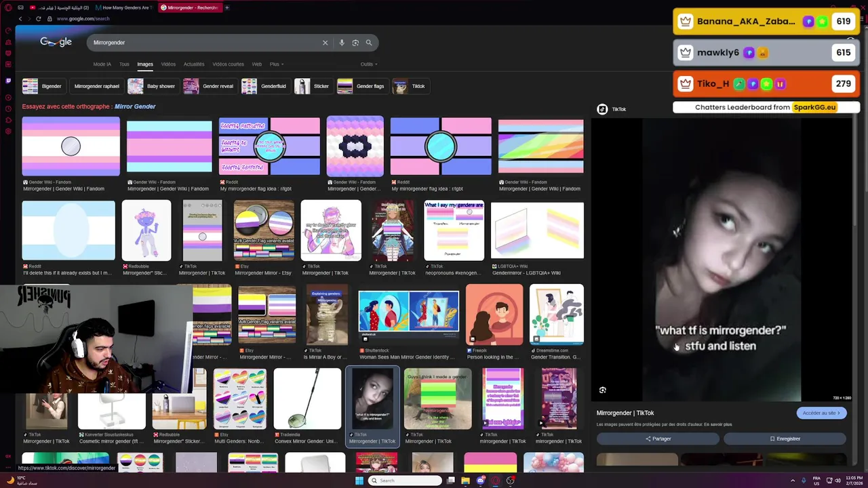The height and width of the screenshot is (488, 868).
Task: Open Windows Start menu
Action: point(359,481)
